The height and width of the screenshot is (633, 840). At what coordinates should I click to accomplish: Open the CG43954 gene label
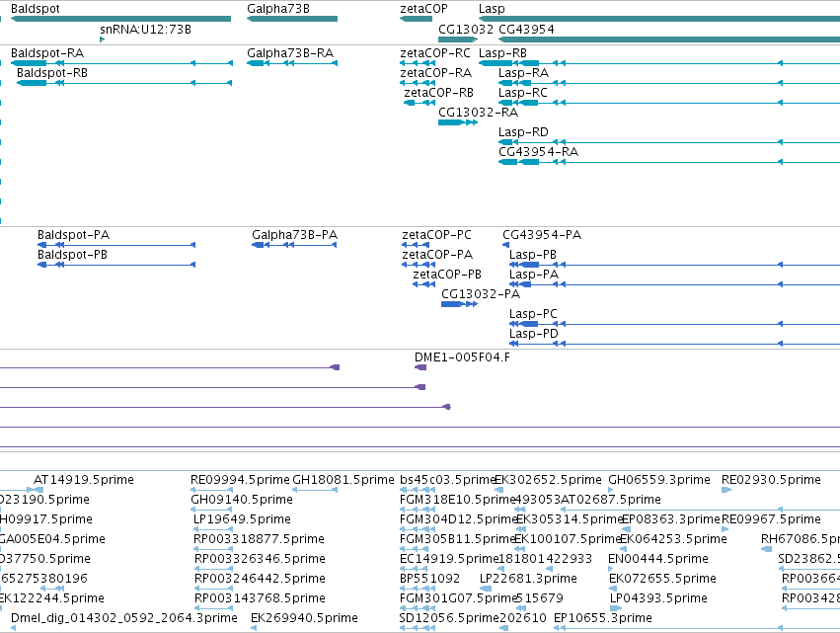pyautogui.click(x=527, y=29)
